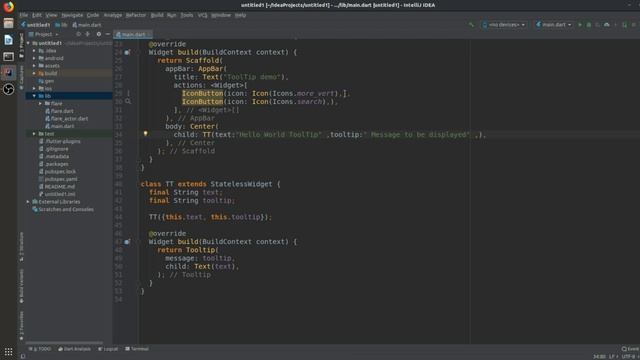Open the Build menu
Viewport: 640px width, 360px height.
pyautogui.click(x=157, y=15)
